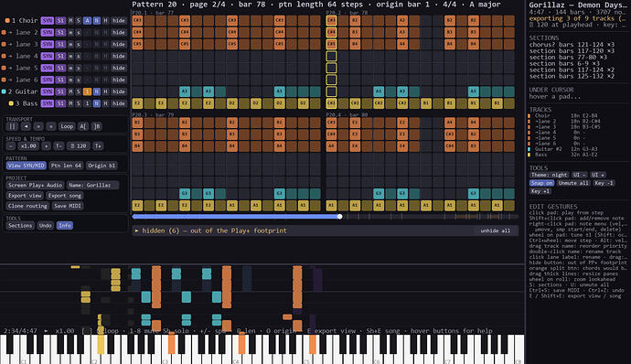Click the Choir track's orange color square
Viewport: 631px width, 364px height.
pos(7,20)
